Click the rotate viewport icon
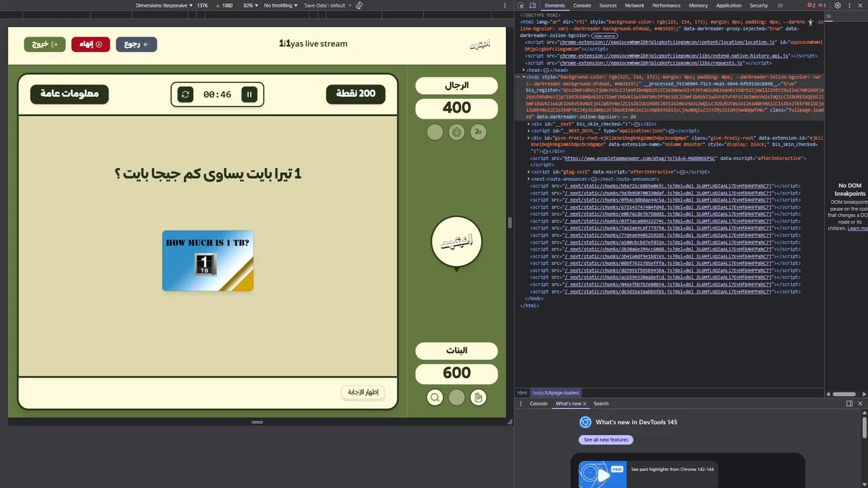This screenshot has height=488, width=868. (359, 5)
